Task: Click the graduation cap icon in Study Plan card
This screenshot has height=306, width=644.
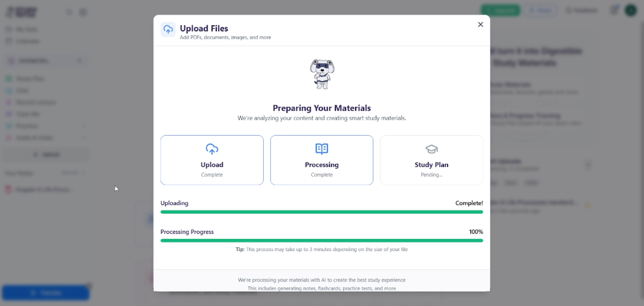Action: coord(432,149)
